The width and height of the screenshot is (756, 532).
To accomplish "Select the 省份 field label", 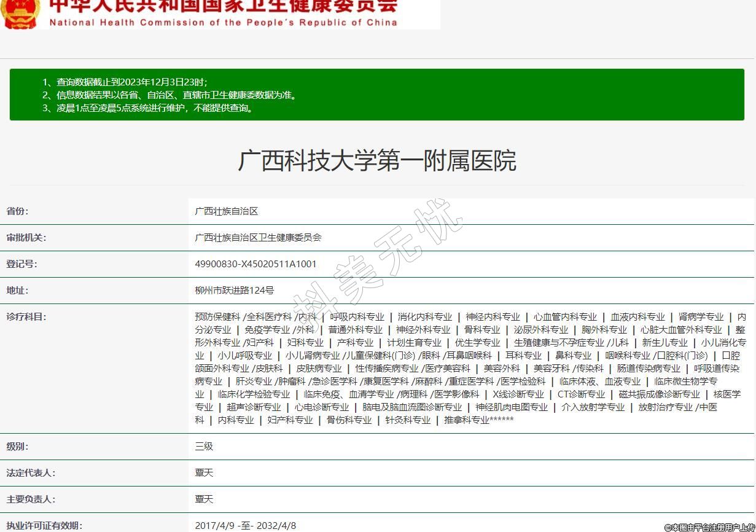I will click(x=17, y=211).
